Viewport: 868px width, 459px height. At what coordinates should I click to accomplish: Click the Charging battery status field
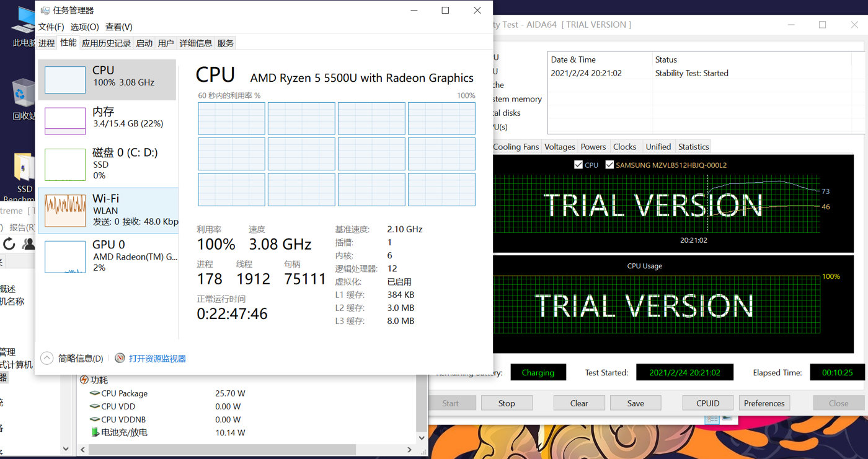click(538, 372)
